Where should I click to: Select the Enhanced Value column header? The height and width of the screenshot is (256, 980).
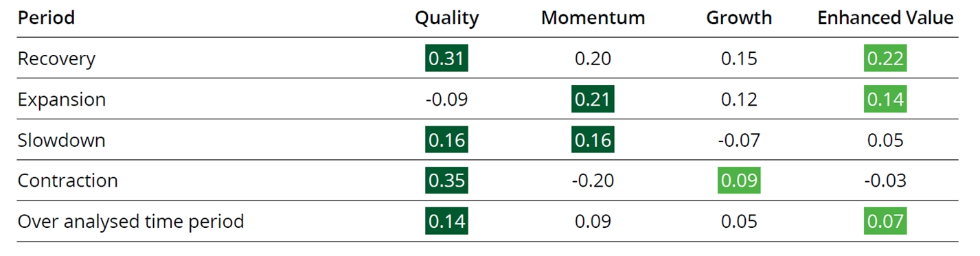(885, 19)
